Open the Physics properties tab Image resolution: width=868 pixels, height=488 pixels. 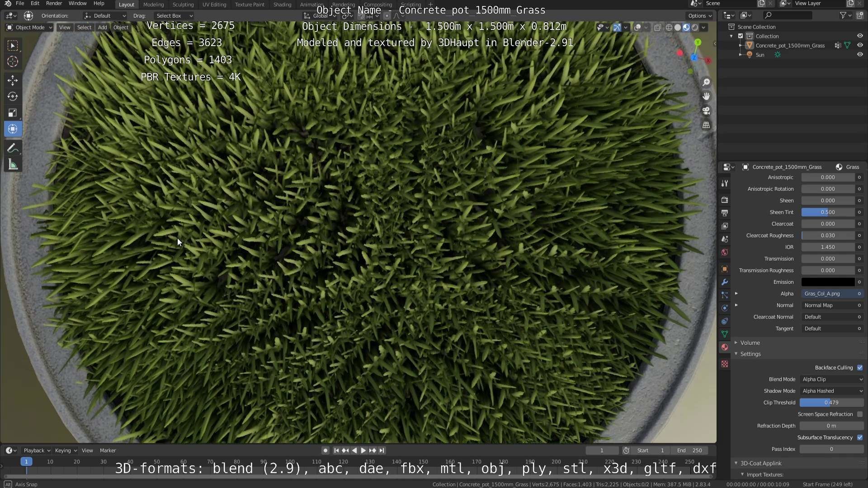pos(725,308)
